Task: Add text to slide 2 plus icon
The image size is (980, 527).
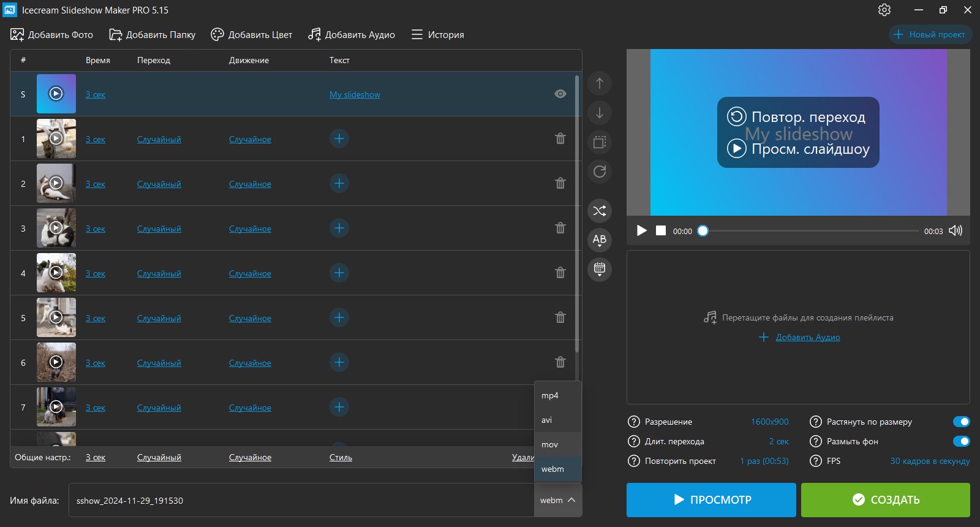Action: point(339,183)
